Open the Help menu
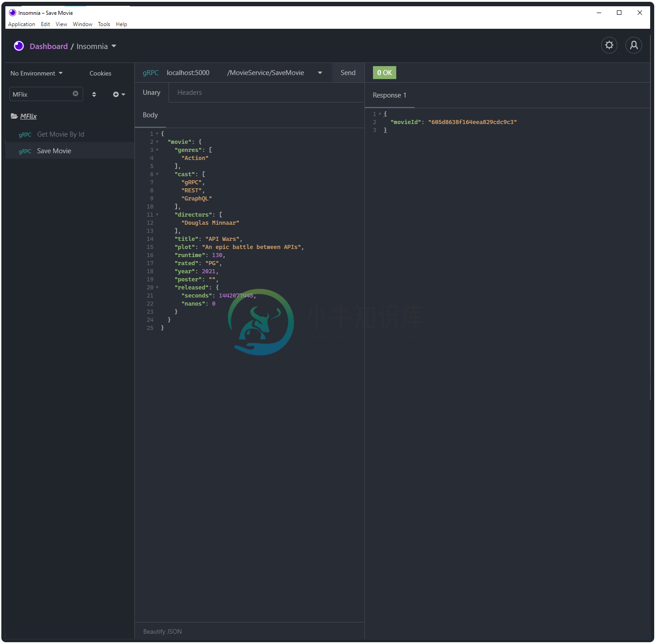This screenshot has height=644, width=656. pyautogui.click(x=121, y=24)
